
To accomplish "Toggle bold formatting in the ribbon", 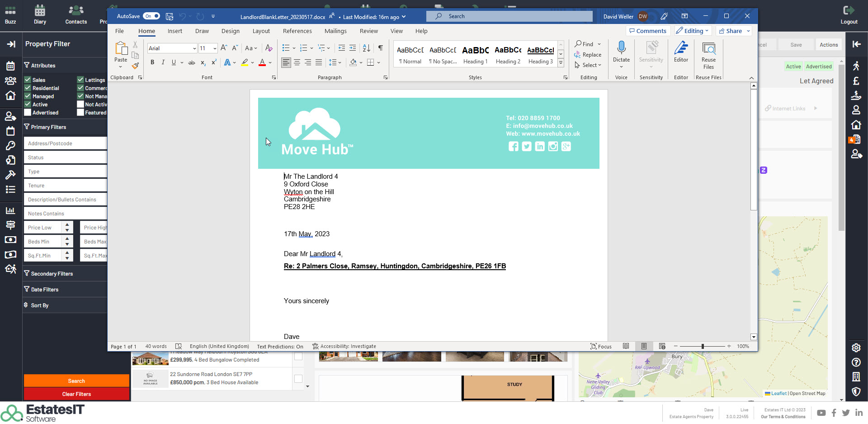I will [152, 62].
